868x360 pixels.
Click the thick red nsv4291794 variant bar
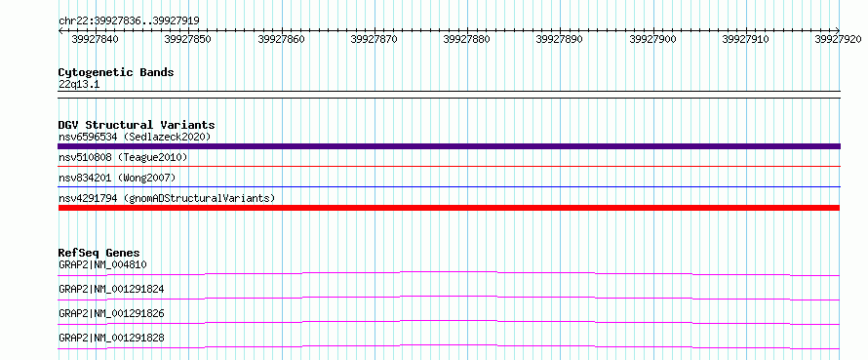click(449, 208)
